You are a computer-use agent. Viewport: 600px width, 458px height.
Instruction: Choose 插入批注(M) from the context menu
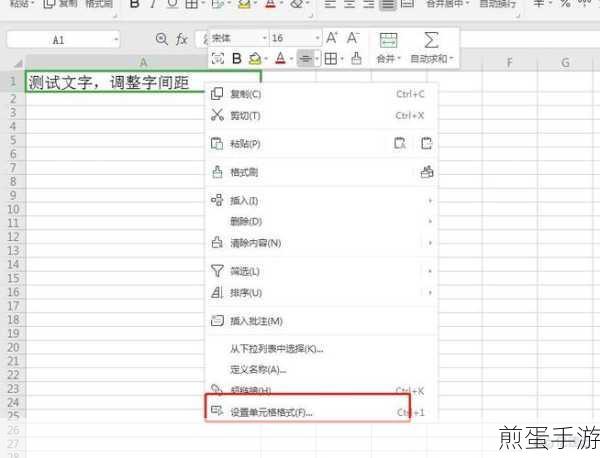coord(321,321)
